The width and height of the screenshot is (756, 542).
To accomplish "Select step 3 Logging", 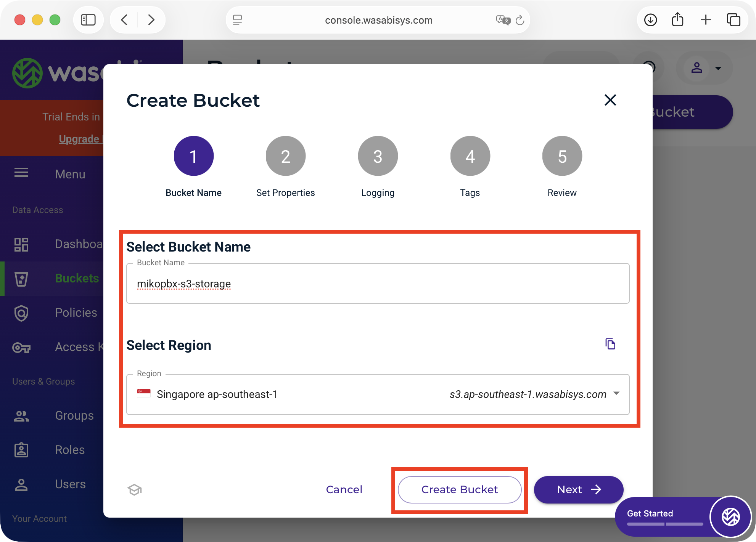I will [378, 156].
